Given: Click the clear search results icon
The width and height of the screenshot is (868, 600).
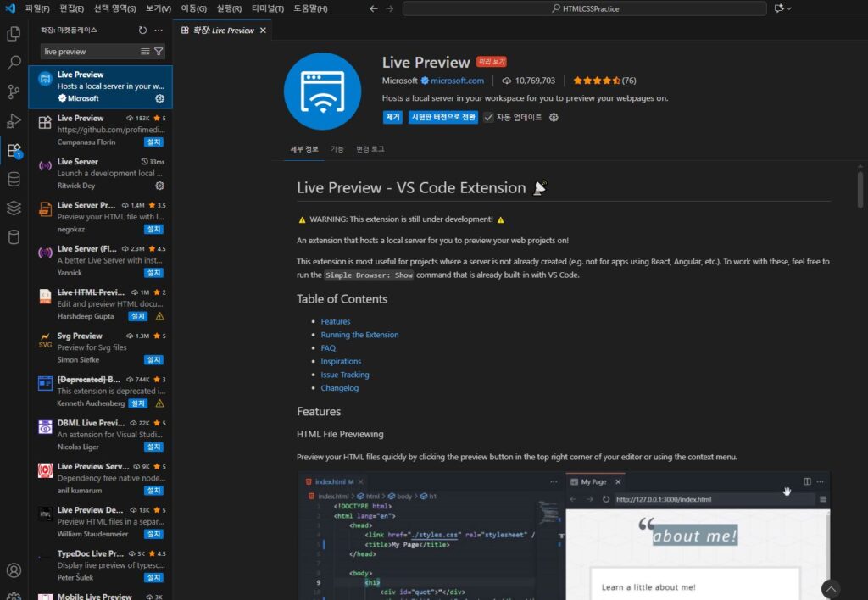Looking at the screenshot, I should click(x=145, y=52).
